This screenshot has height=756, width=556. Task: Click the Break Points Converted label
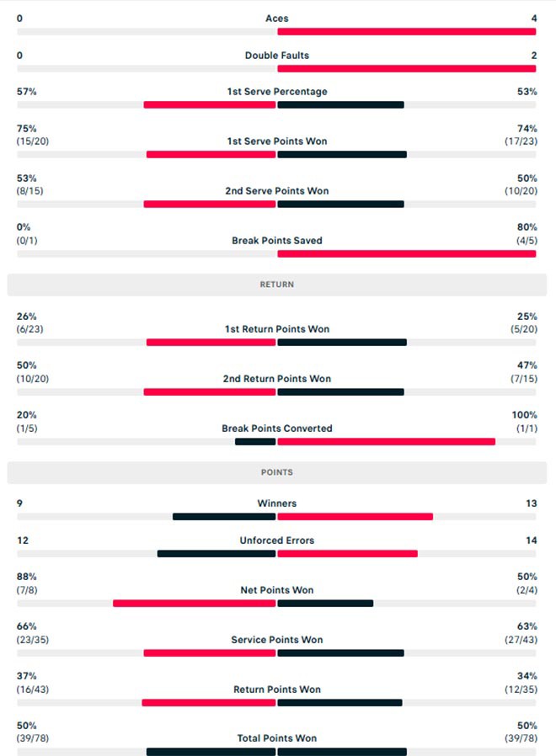point(277,429)
